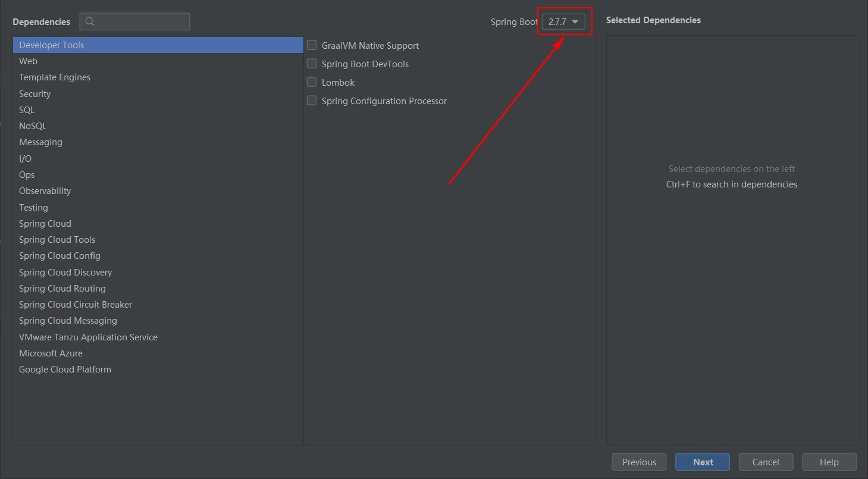The height and width of the screenshot is (479, 868).
Task: Select the Spring Cloud category
Action: [158, 224]
